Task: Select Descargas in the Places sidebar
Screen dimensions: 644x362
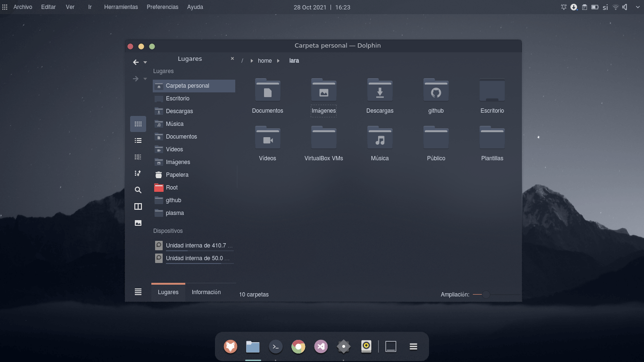Action: pyautogui.click(x=179, y=111)
